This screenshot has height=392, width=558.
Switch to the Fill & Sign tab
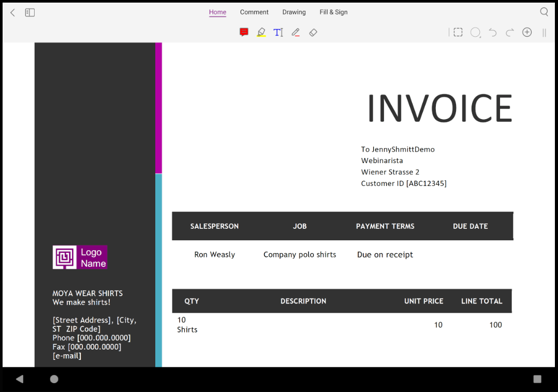(x=333, y=12)
